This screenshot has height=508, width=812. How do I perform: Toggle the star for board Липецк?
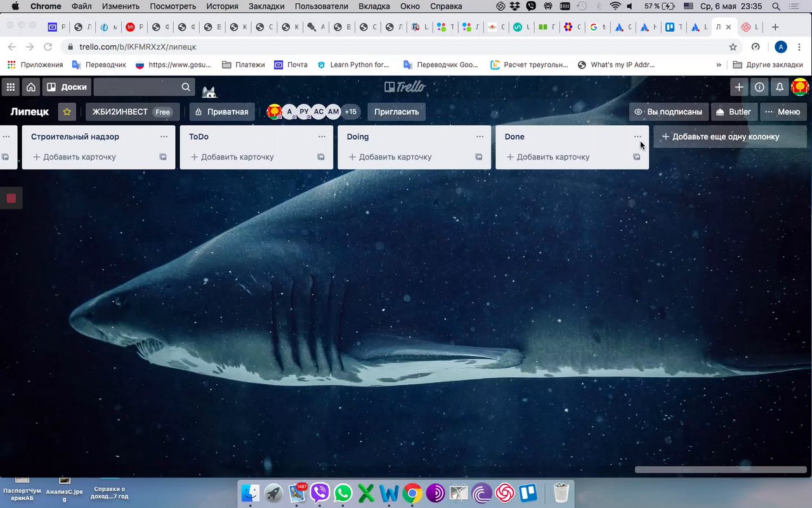point(67,112)
